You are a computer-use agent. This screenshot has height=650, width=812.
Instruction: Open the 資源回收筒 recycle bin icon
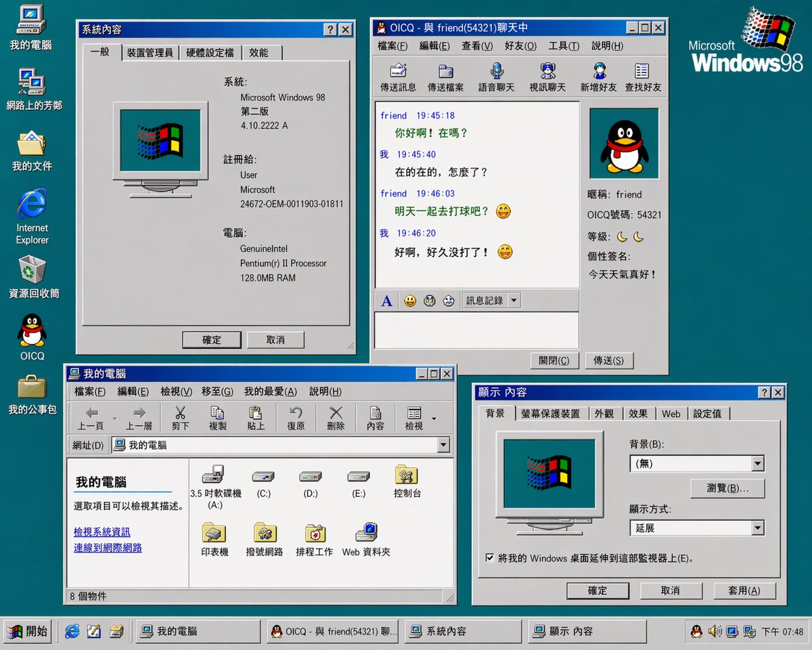pos(33,277)
